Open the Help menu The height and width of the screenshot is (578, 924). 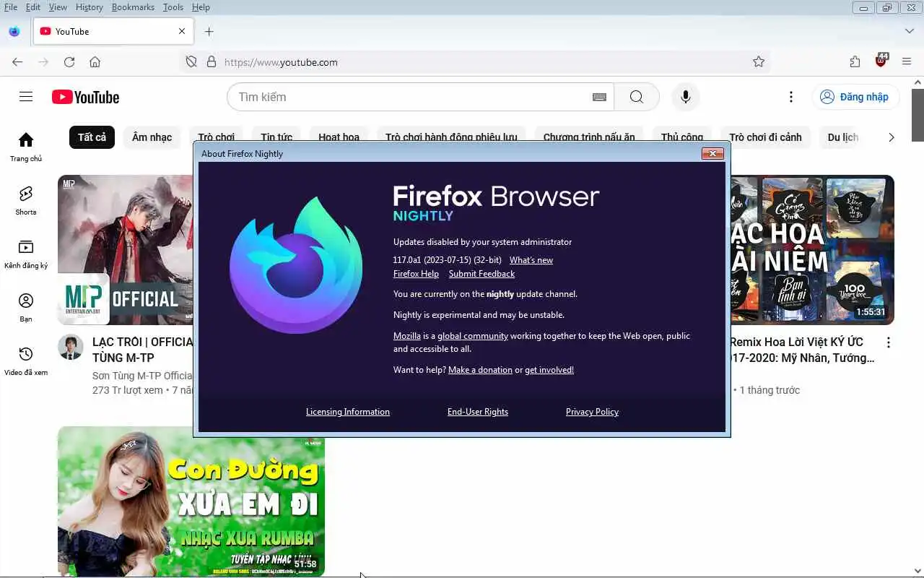201,7
